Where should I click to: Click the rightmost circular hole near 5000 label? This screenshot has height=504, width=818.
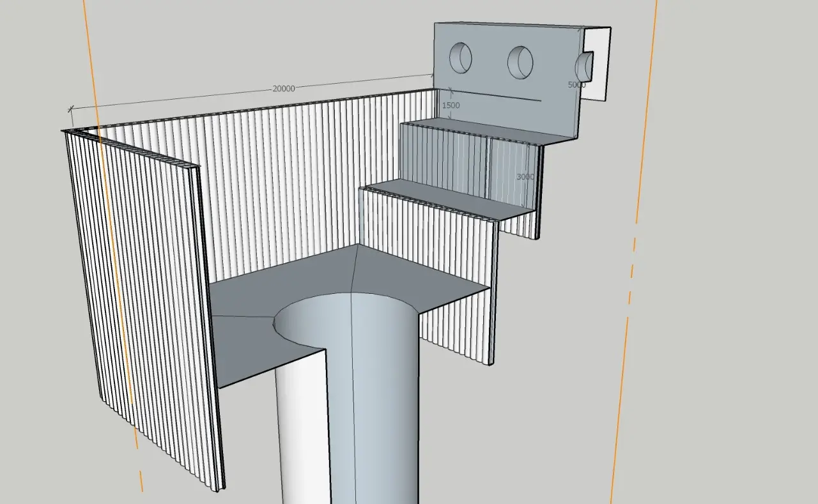pyautogui.click(x=584, y=66)
